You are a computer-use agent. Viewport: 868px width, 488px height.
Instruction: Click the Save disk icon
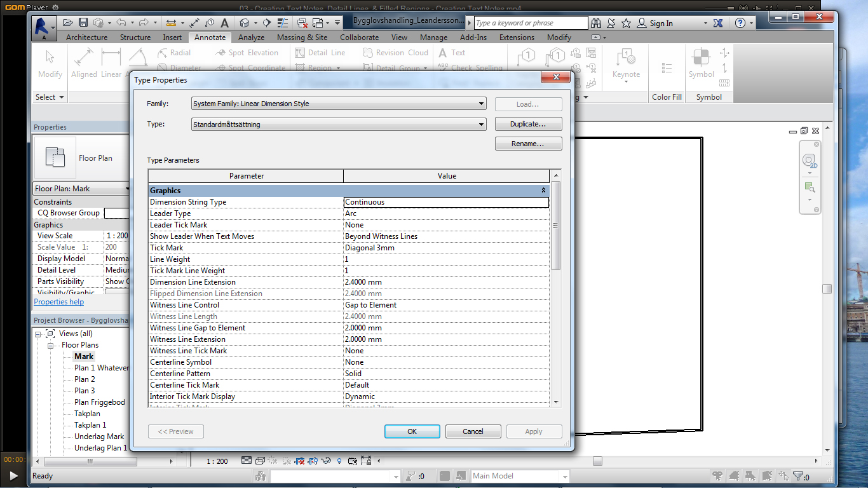83,23
